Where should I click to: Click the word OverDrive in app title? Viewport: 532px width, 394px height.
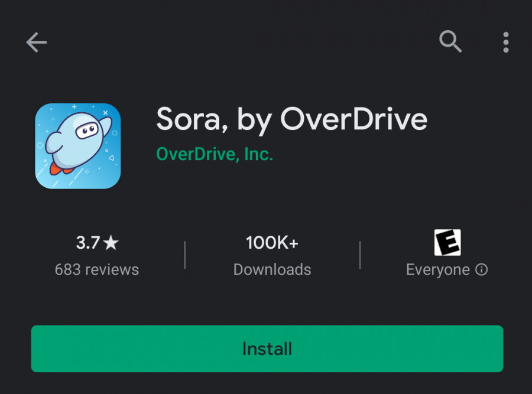tap(353, 120)
